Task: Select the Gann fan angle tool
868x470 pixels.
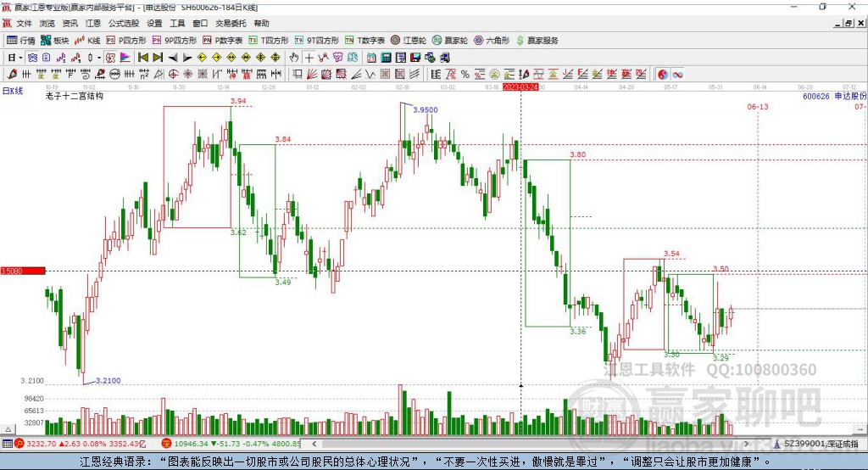Action: point(312,75)
